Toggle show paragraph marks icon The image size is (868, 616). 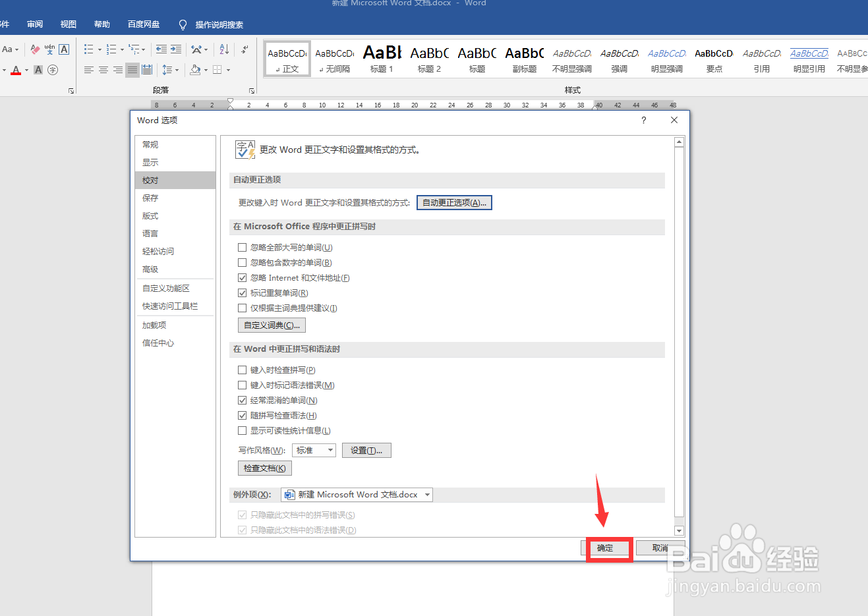[x=245, y=49]
